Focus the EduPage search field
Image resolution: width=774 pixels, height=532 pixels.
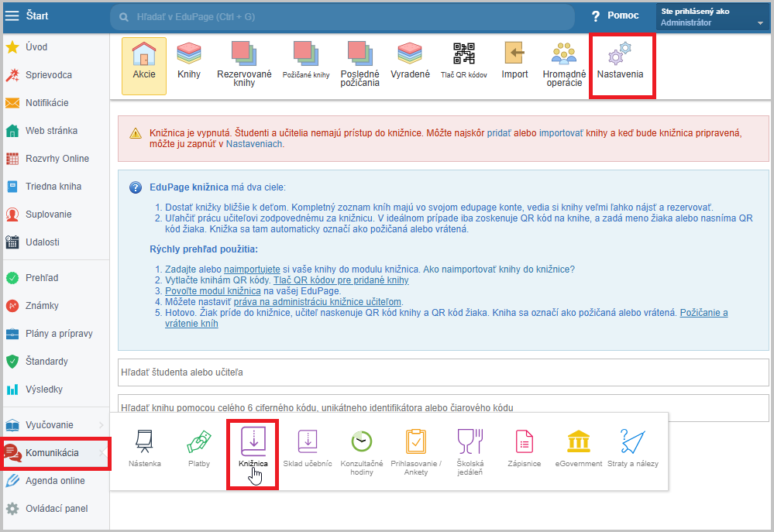pyautogui.click(x=342, y=17)
